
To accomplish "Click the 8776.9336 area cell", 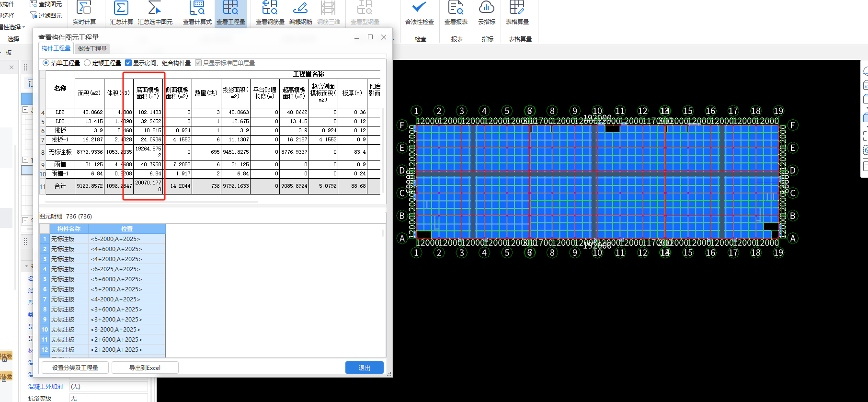I will 90,152.
